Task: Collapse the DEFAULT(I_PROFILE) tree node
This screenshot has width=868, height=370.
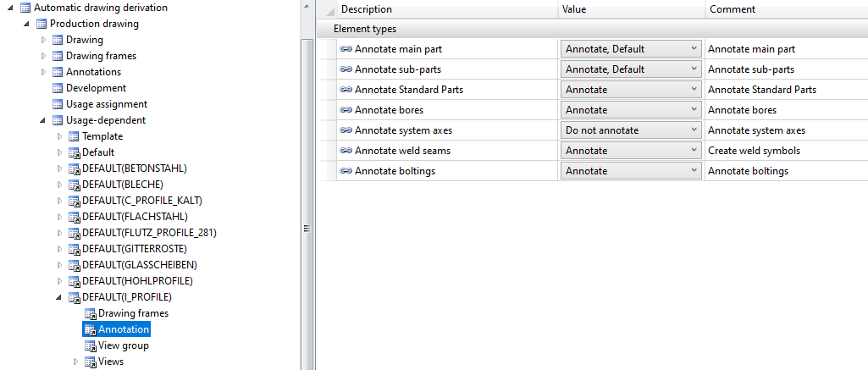Action: point(59,297)
